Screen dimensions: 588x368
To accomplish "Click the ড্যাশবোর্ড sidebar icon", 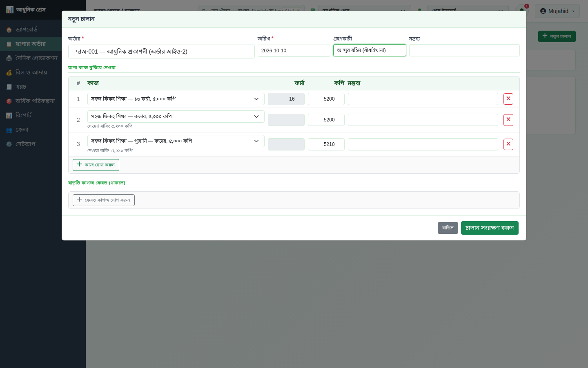I will point(9,30).
